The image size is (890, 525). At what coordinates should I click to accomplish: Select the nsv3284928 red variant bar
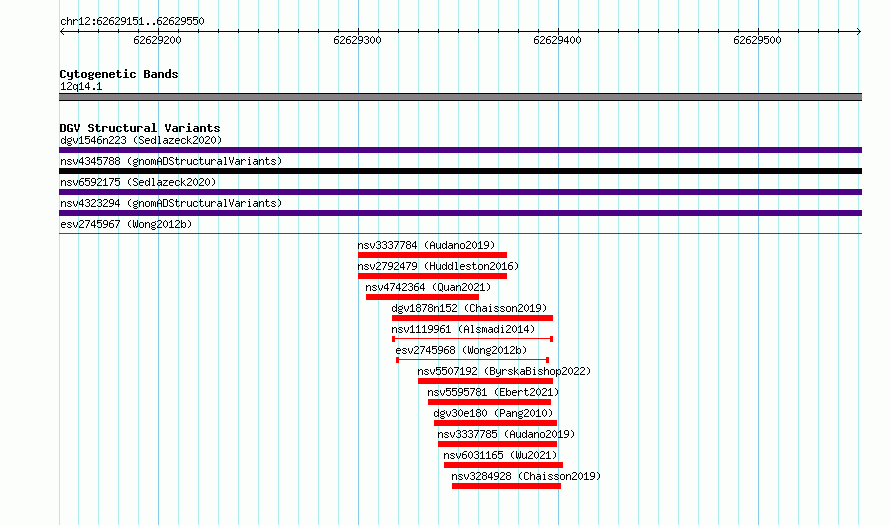pos(506,486)
